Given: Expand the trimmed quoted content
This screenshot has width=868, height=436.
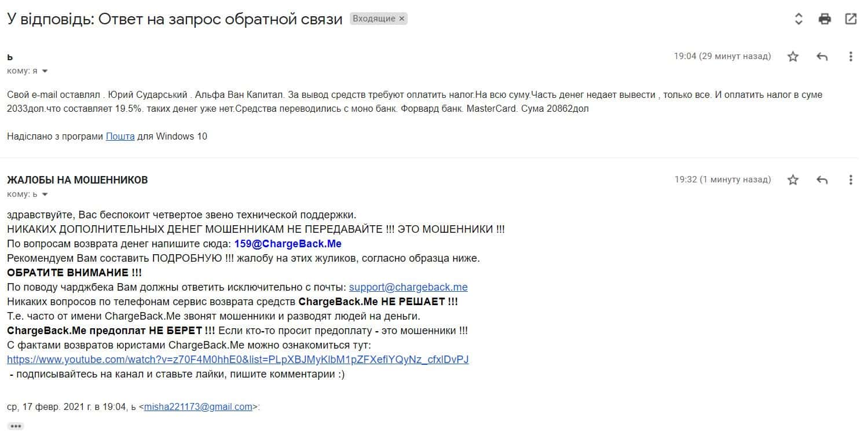Looking at the screenshot, I should pos(16,427).
